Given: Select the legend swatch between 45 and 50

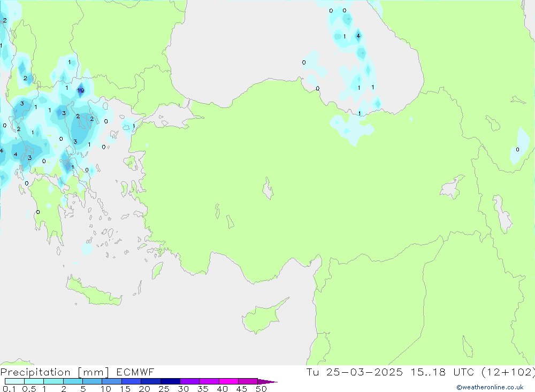Looking at the screenshot, I should click(x=248, y=381).
